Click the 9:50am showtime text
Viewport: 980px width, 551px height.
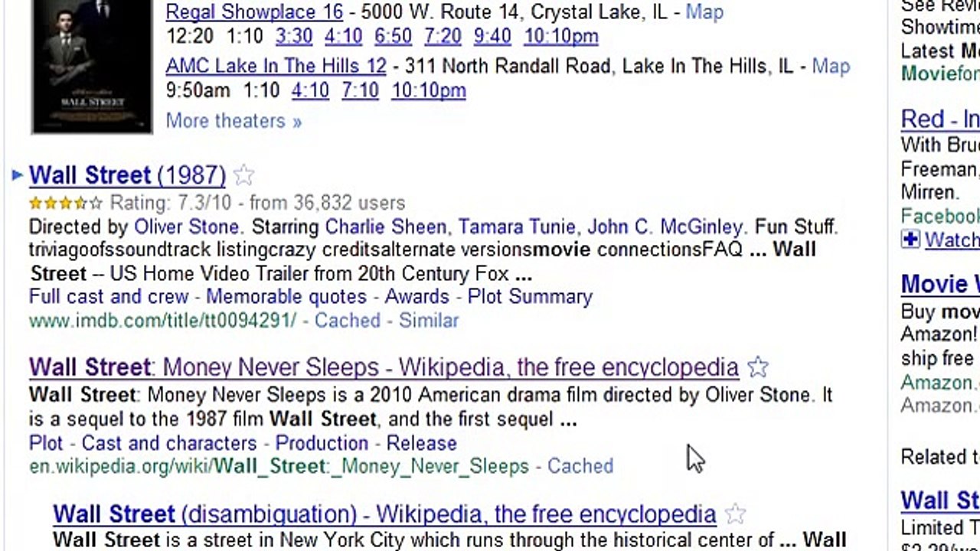coord(198,90)
